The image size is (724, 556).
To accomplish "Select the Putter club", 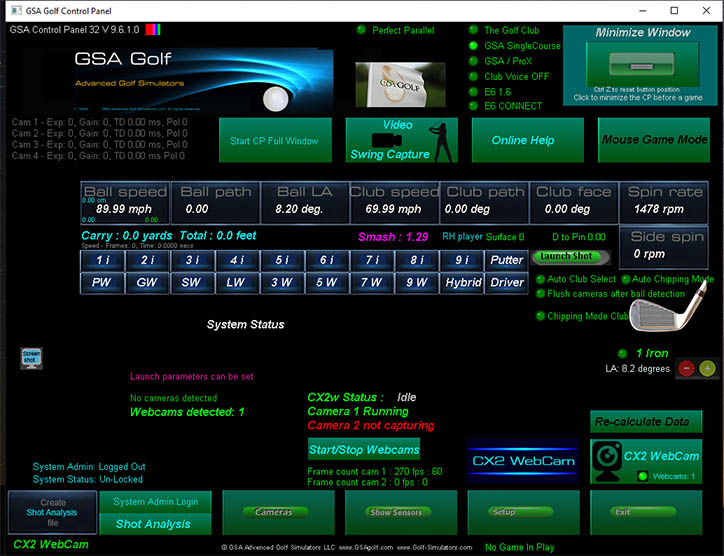I will pyautogui.click(x=506, y=260).
